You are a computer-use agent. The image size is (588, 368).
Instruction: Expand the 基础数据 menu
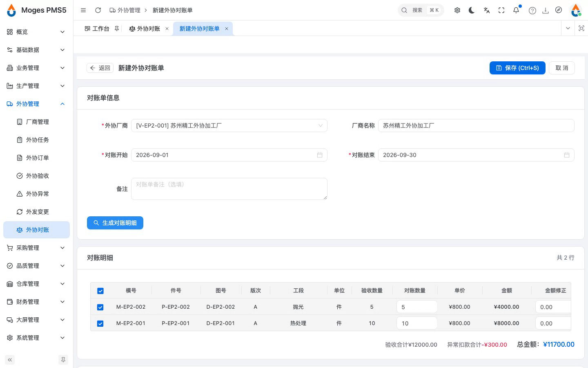[36, 50]
